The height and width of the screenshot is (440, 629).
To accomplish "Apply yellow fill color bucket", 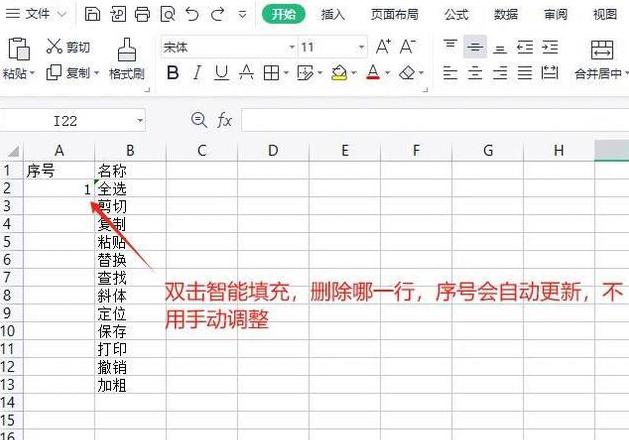I will 339,73.
